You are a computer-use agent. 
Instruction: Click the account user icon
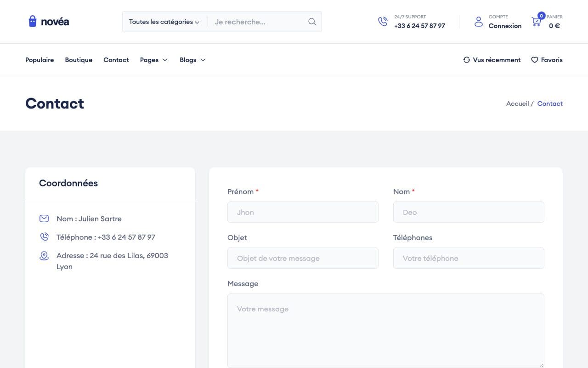[x=479, y=21]
